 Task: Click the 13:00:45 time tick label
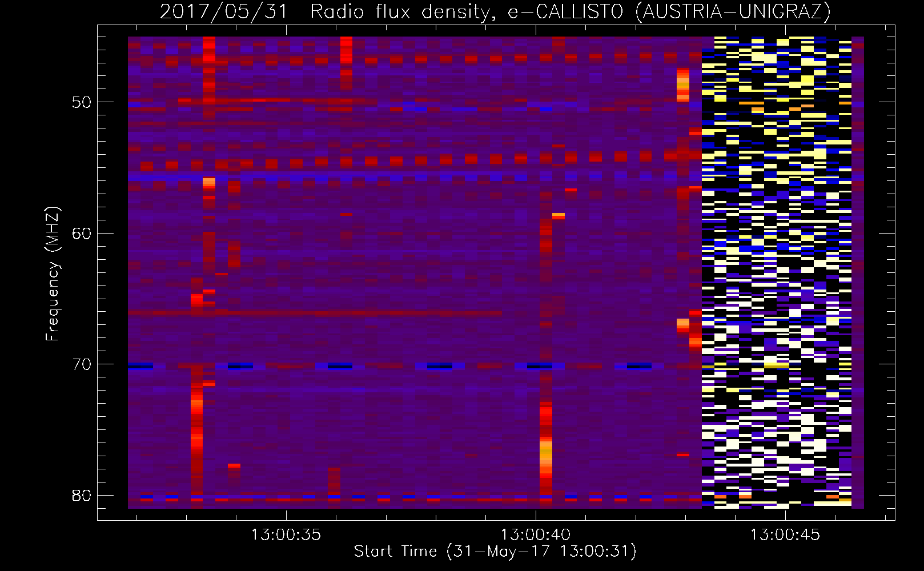(x=785, y=535)
